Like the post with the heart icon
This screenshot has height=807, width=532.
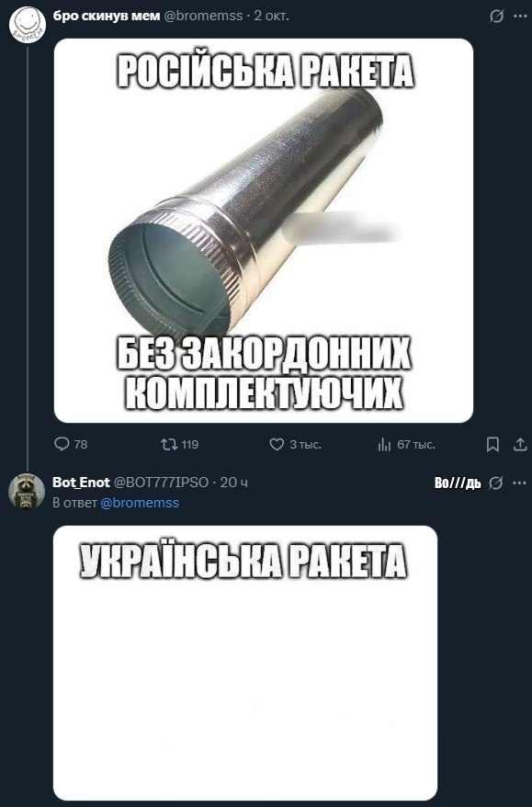(277, 444)
